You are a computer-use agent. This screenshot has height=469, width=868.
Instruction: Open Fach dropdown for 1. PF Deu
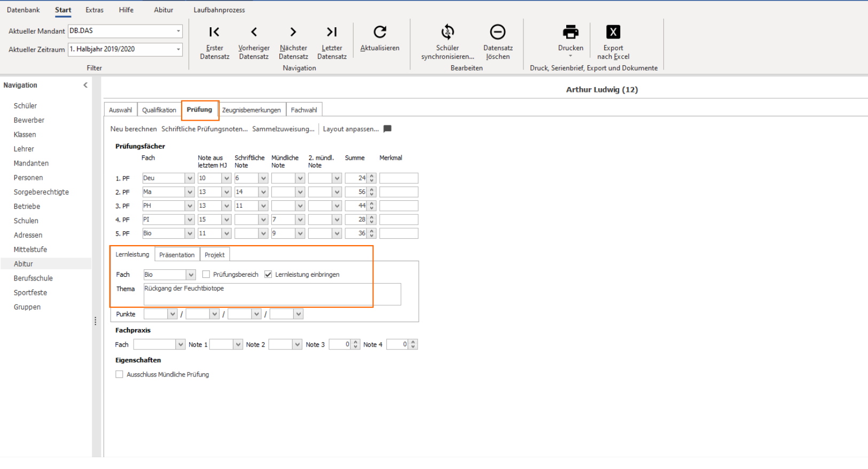coord(190,178)
